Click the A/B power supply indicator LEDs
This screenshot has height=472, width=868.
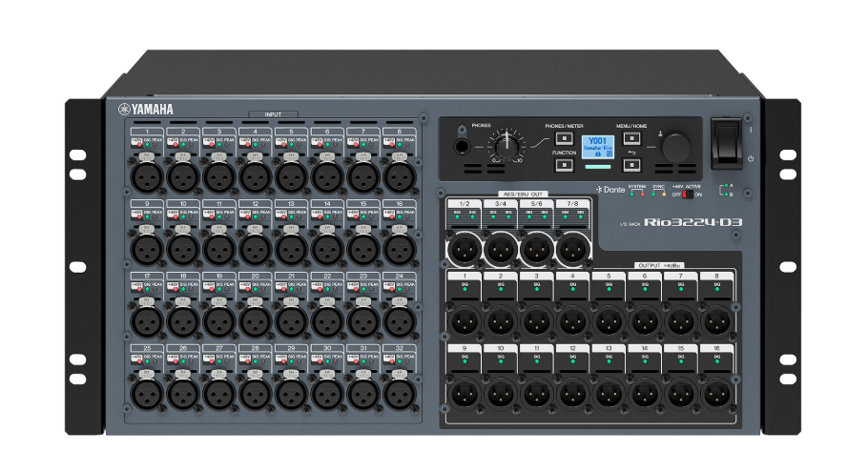point(726,191)
